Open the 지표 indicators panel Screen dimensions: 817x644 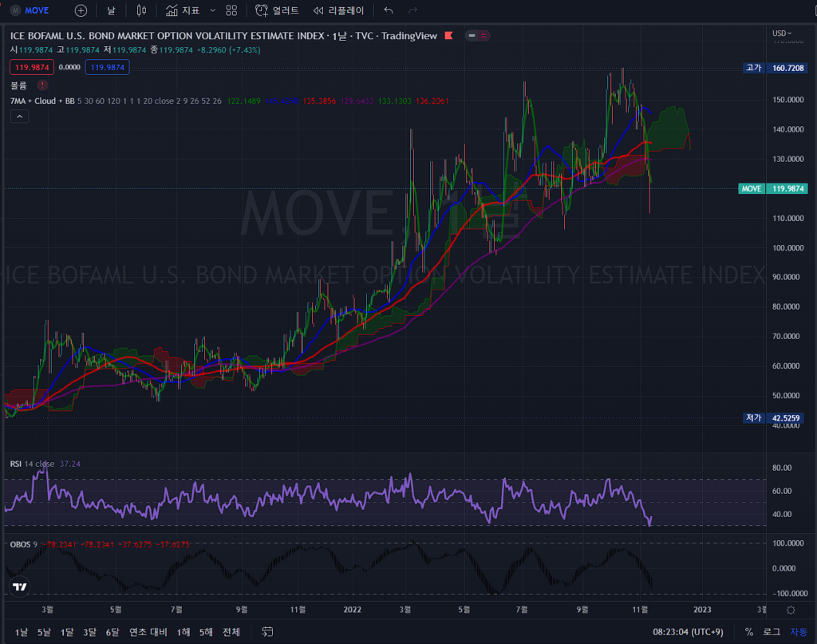183,10
